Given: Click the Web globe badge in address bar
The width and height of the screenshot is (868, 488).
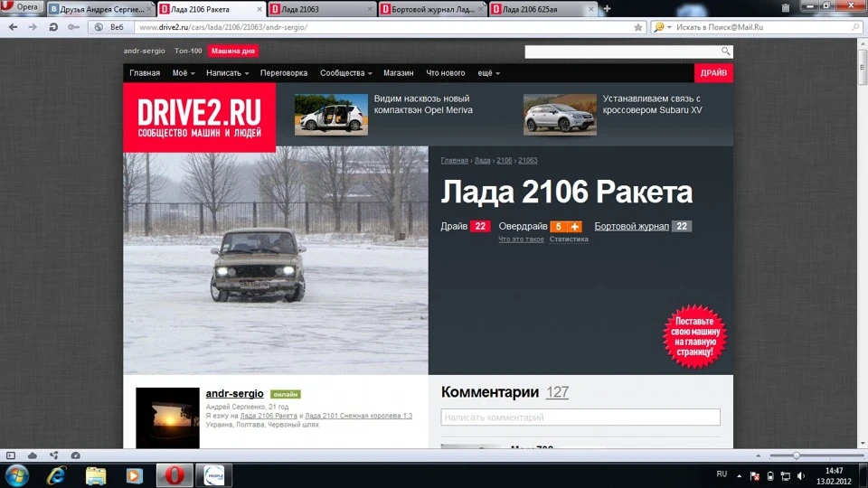Looking at the screenshot, I should point(109,27).
